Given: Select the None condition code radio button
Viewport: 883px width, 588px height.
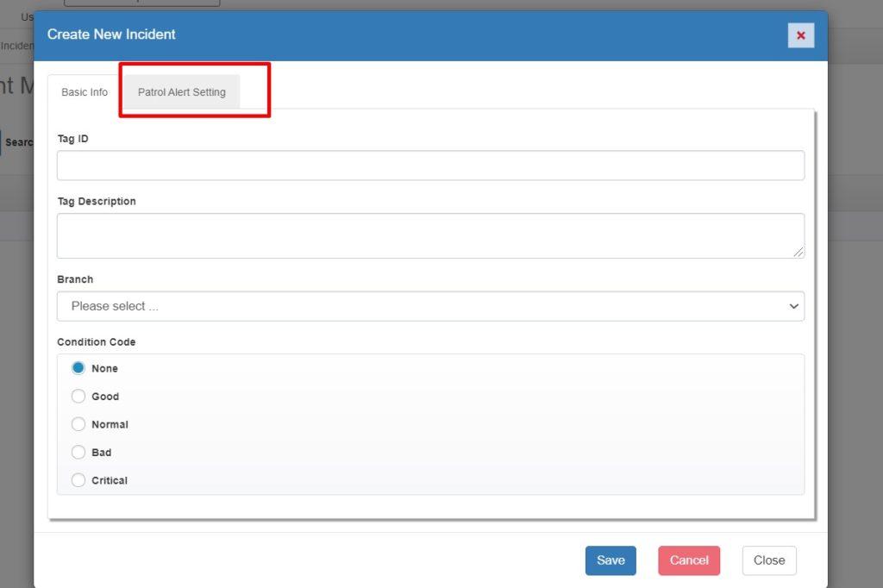Looking at the screenshot, I should 78,368.
